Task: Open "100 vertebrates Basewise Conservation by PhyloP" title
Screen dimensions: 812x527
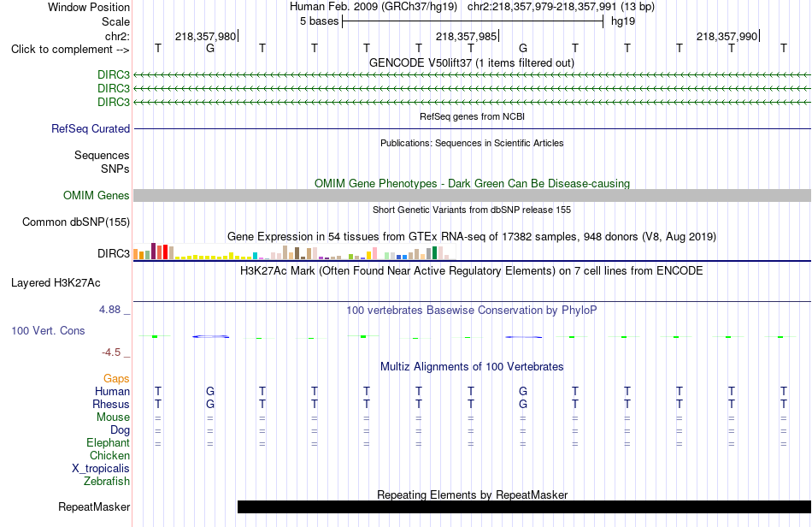Action: [x=472, y=311]
